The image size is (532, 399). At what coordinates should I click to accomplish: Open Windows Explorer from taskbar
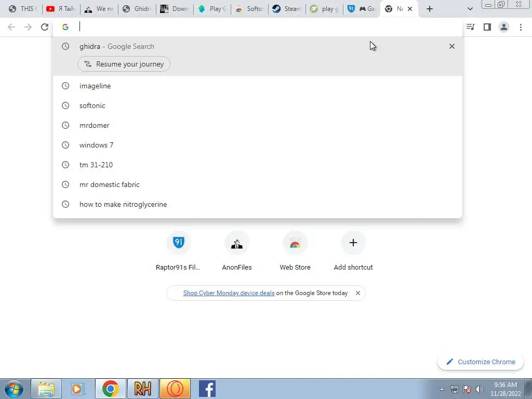click(46, 389)
